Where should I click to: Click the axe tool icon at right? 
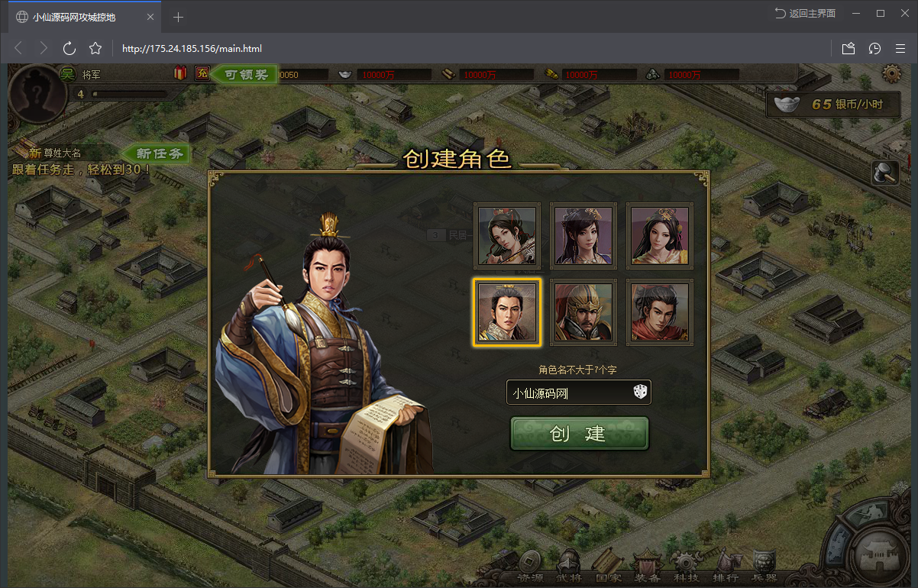[886, 172]
